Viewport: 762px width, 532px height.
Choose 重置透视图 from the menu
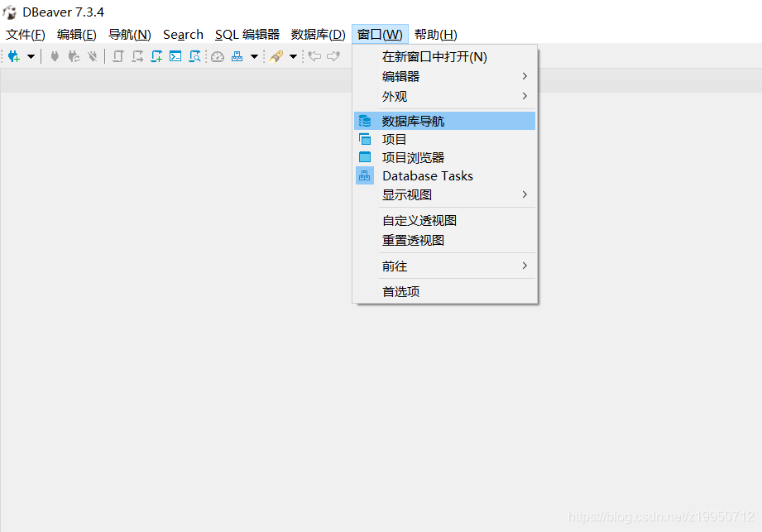pyautogui.click(x=444, y=241)
